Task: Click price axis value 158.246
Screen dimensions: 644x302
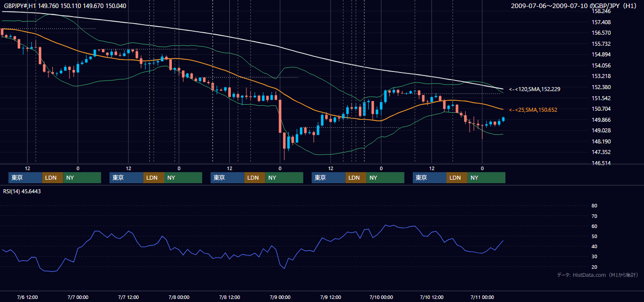Action: (602, 11)
